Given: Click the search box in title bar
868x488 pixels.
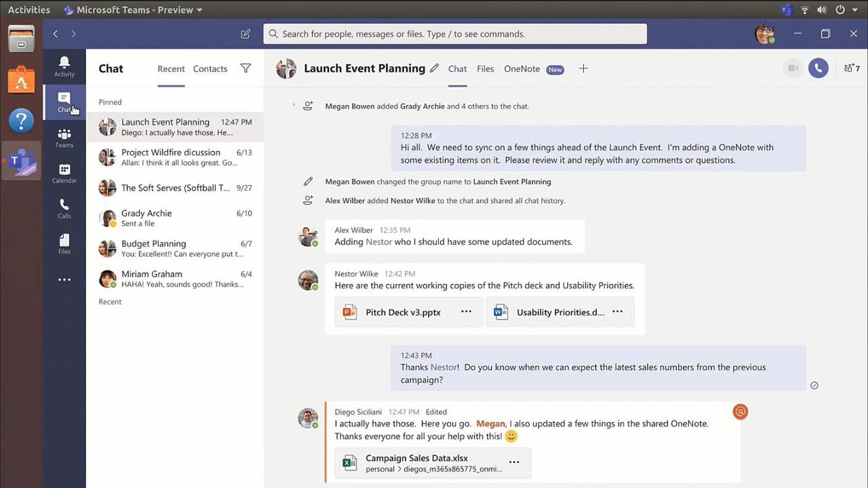Looking at the screenshot, I should 454,34.
